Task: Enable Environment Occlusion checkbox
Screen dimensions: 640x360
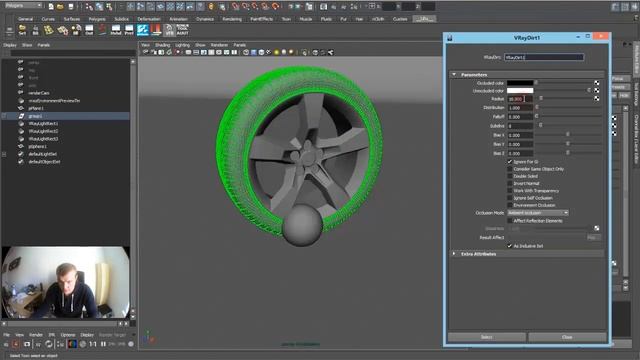Action: pyautogui.click(x=510, y=205)
